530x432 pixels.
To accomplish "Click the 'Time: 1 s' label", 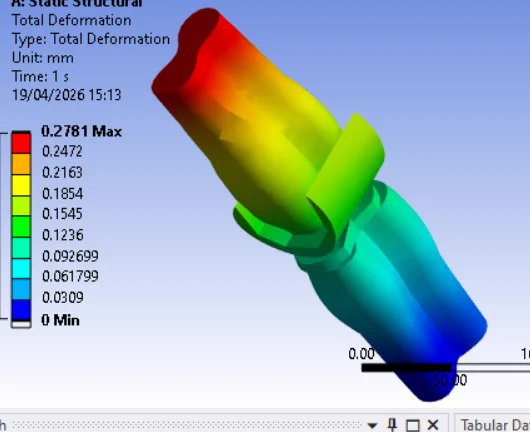I will click(40, 76).
